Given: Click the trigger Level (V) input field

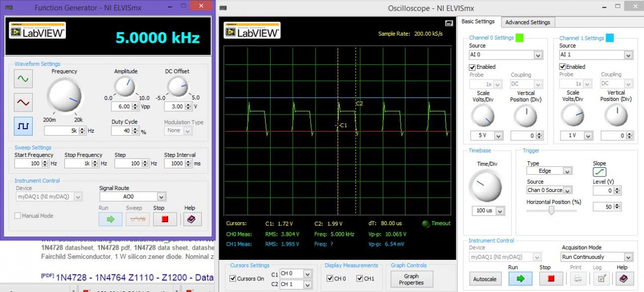Looking at the screenshot, I should coord(604,190).
